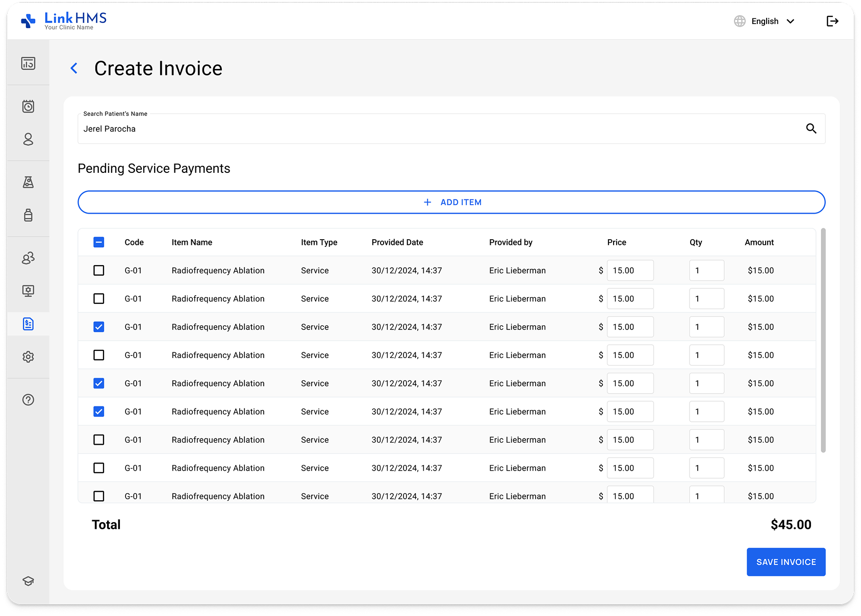Click the SAVE INVOICE button
Viewport: 861px width, 616px height.
pyautogui.click(x=786, y=562)
